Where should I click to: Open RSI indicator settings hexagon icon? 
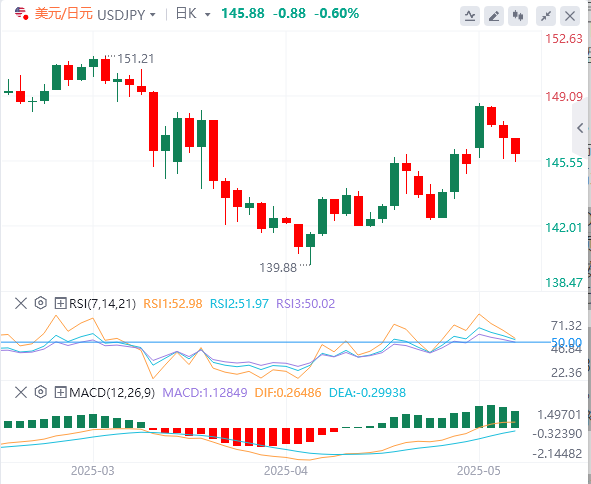[41, 303]
